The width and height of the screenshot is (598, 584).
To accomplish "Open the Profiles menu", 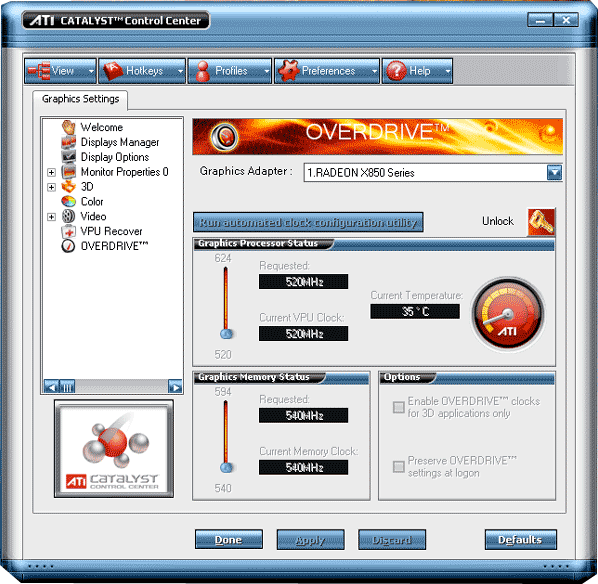I will click(230, 71).
